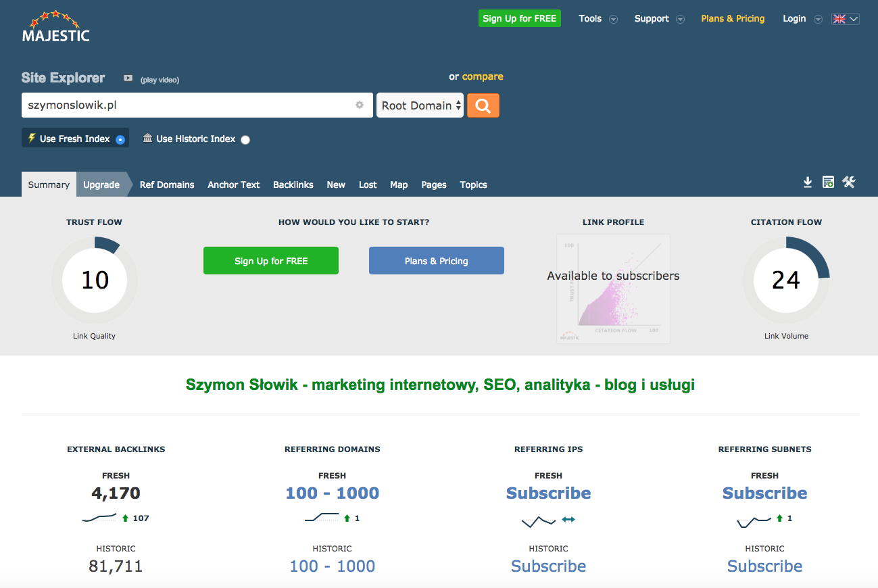Click the Fresh Index lightning icon
878x588 pixels.
(31, 138)
